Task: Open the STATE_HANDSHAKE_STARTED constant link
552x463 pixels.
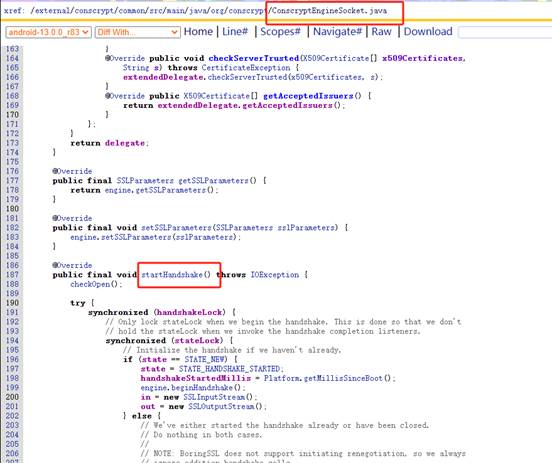Action: [x=229, y=369]
